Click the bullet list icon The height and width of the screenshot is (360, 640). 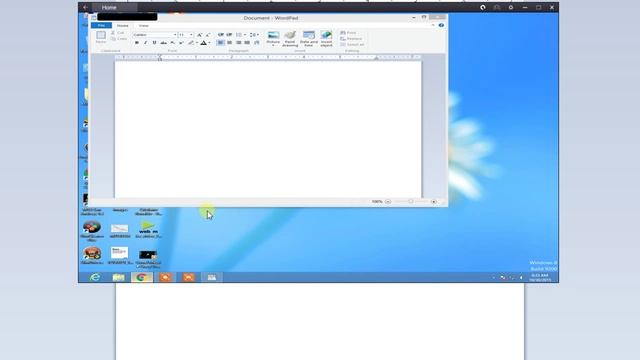coord(239,35)
